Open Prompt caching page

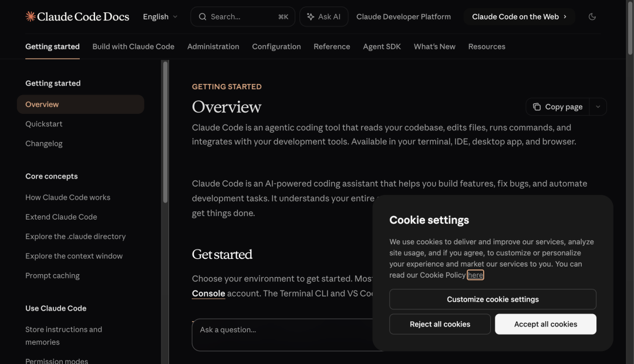point(53,275)
